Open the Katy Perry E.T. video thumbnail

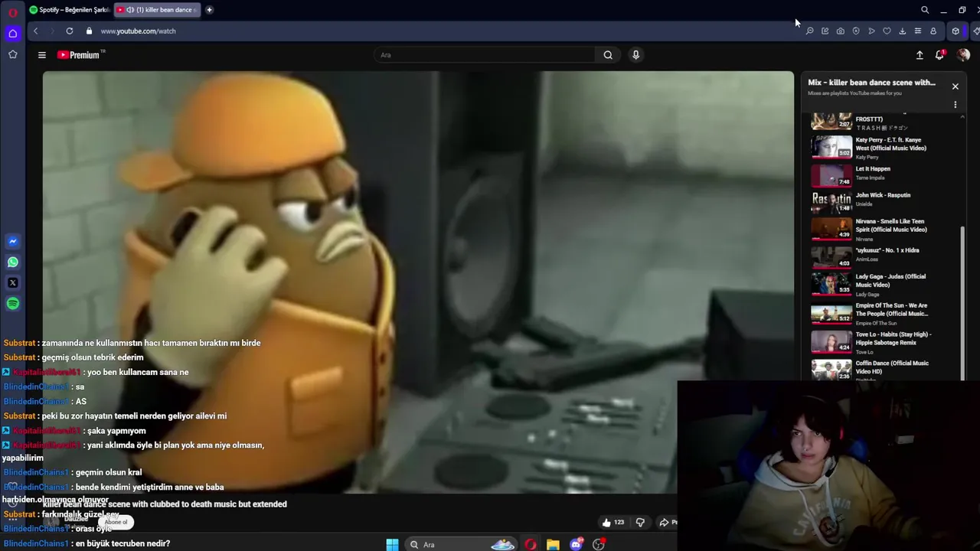(831, 147)
